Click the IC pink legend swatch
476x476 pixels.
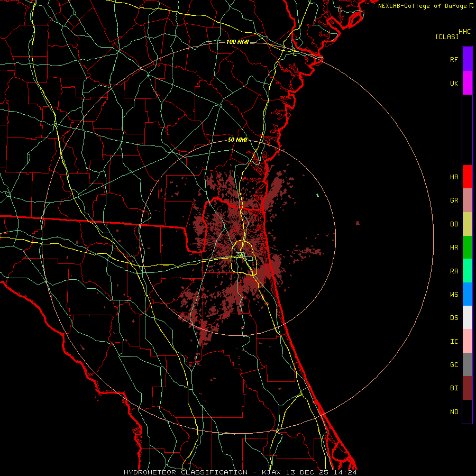(467, 341)
